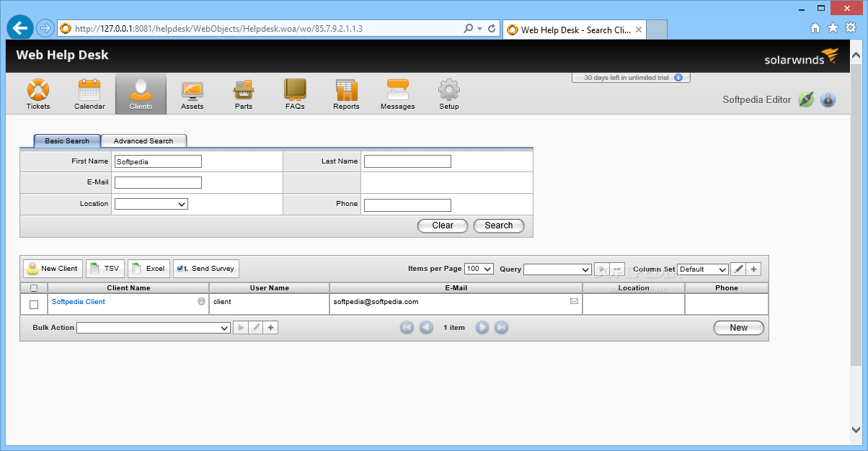Sort by Client Name column header
The height and width of the screenshot is (451, 868).
(x=128, y=288)
